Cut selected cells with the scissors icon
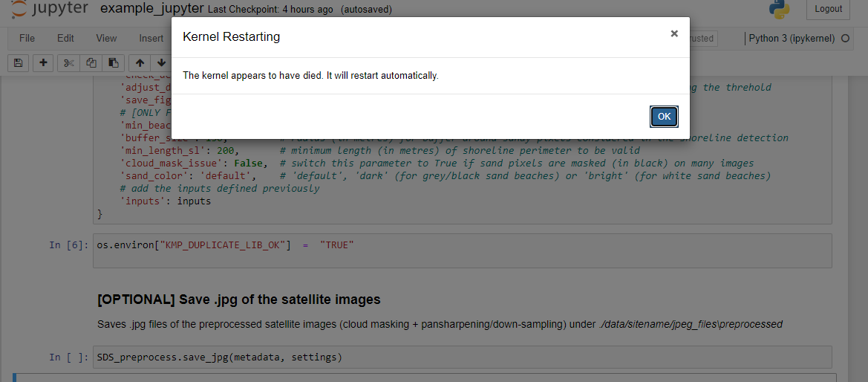This screenshot has height=382, width=868. (68, 62)
